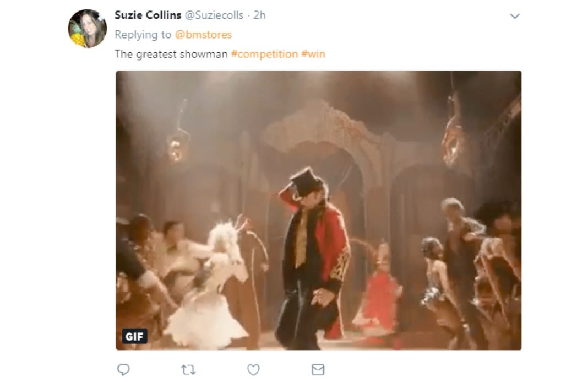
Task: Click the Suzie Collins display name
Action: tap(148, 15)
